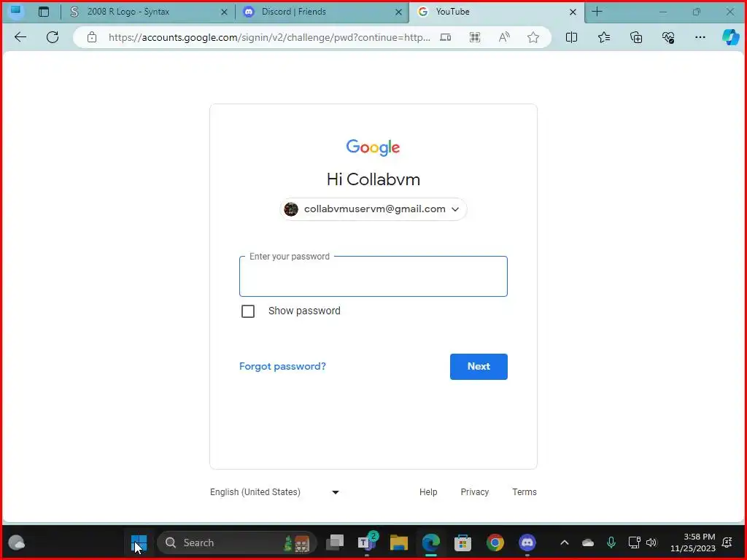Click the taskbar Search box
Screen dimensions: 747x560
click(x=237, y=542)
